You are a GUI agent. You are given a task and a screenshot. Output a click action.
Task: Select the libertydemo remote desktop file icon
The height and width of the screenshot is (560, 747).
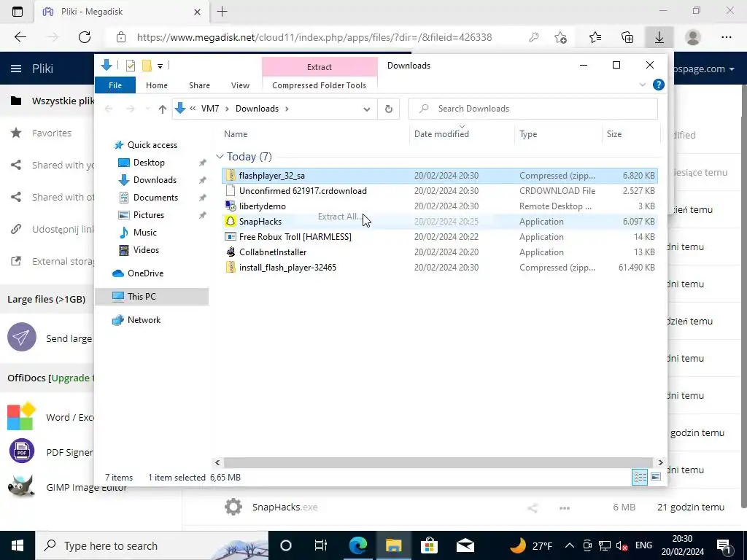[x=231, y=206]
